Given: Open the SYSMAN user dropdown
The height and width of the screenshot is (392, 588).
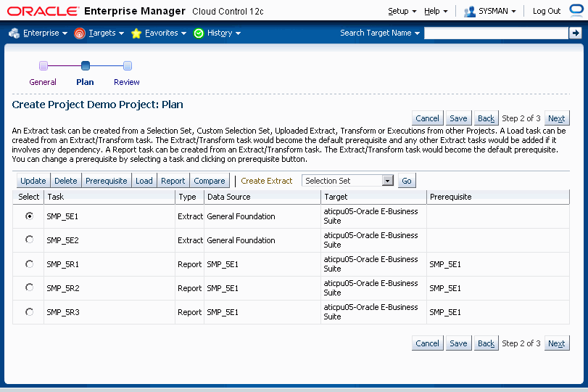Looking at the screenshot, I should click(x=497, y=12).
